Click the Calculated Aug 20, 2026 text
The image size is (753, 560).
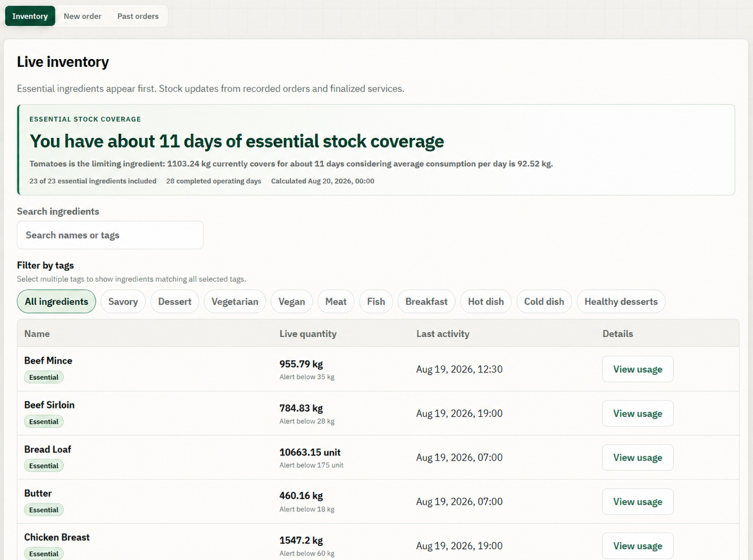click(323, 181)
